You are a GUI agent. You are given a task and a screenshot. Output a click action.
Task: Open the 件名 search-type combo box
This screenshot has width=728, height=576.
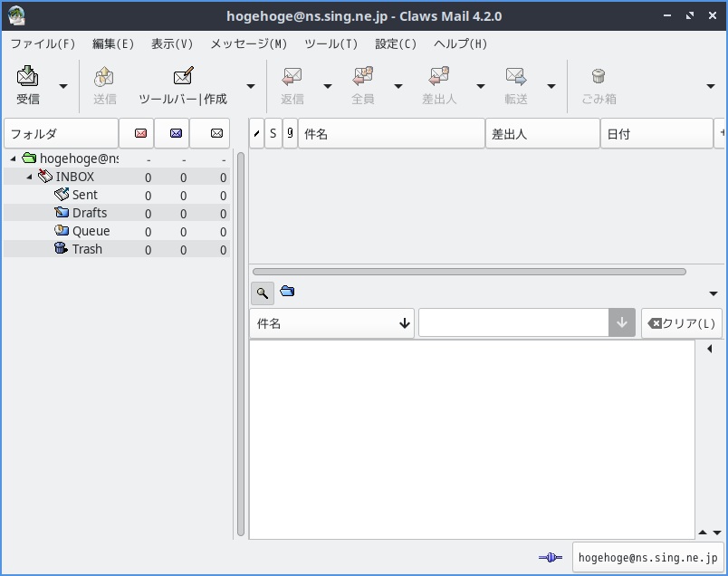[331, 323]
